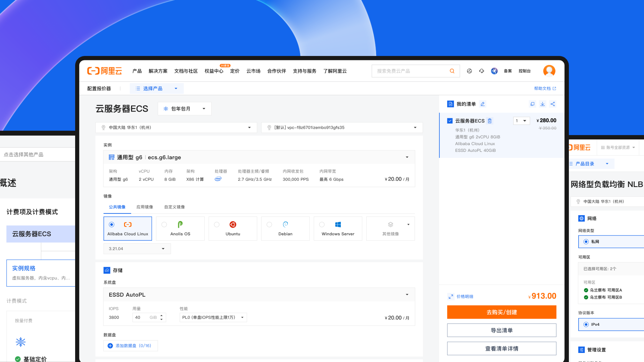Select Anolis OS image radio
The image size is (644, 362).
tap(164, 225)
